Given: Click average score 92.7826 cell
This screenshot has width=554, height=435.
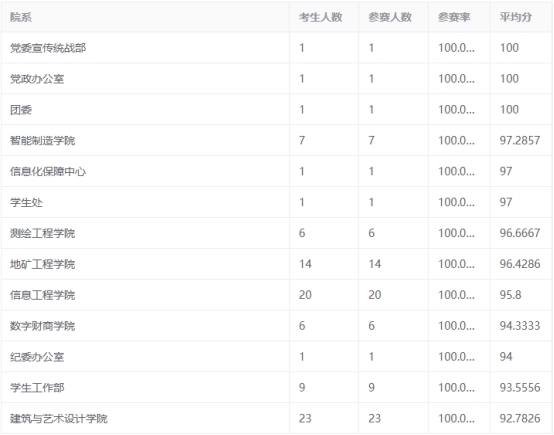Looking at the screenshot, I should point(521,418).
